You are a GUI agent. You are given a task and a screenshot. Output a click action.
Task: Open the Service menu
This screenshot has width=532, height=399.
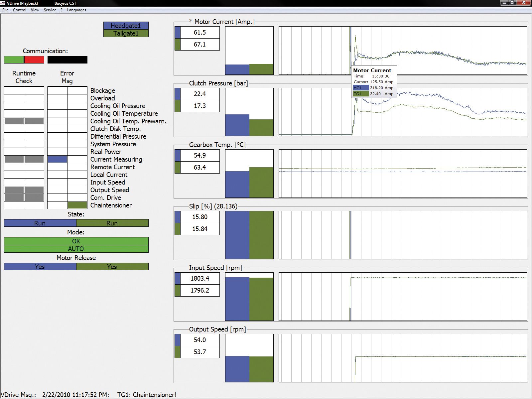coord(50,10)
